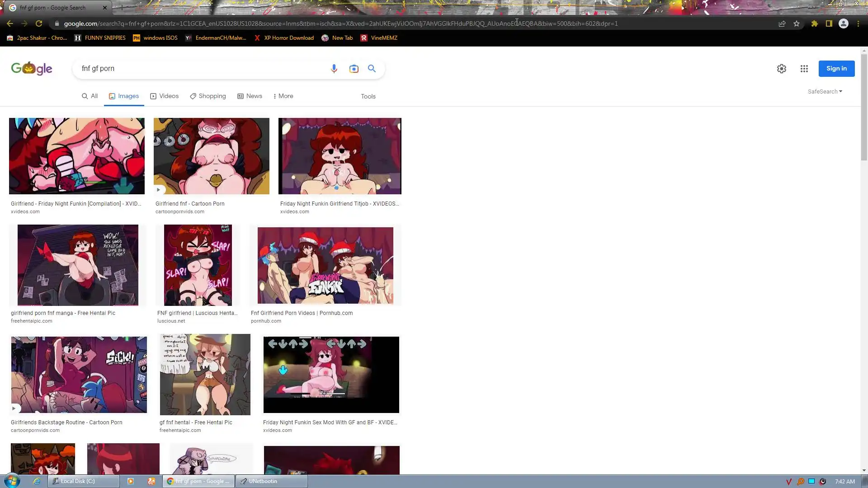Reload the page
This screenshot has height=488, width=868.
tap(39, 23)
